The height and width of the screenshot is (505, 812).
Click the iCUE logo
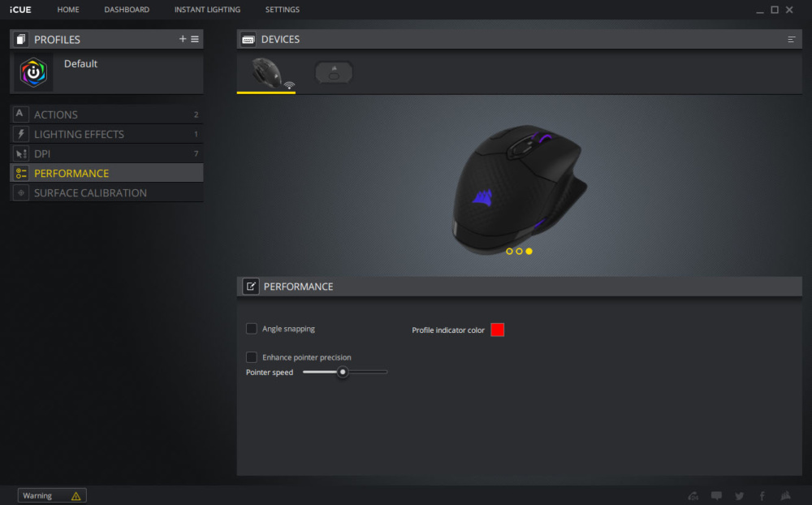(x=20, y=9)
